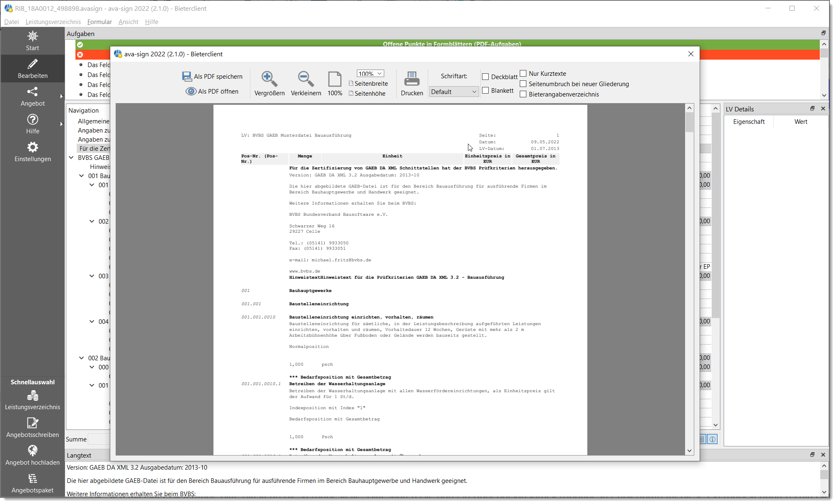Open the Start section in sidebar
This screenshot has width=836, height=504.
(x=32, y=41)
